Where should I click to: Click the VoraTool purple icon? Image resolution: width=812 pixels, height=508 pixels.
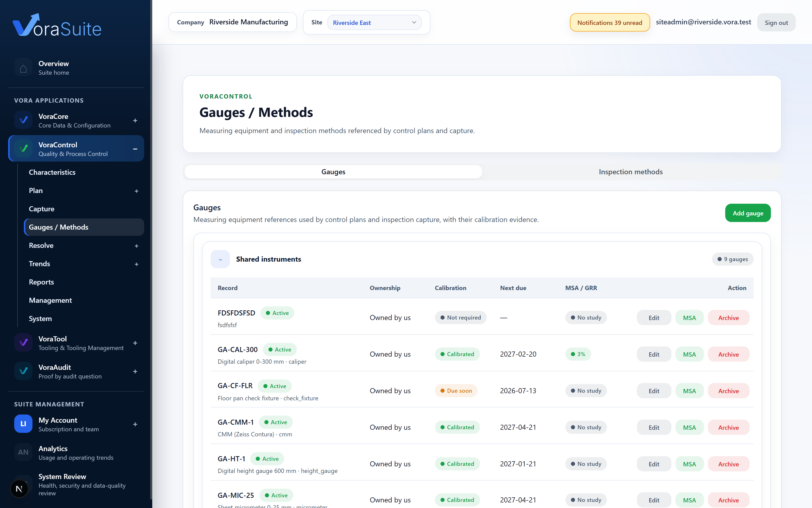tap(23, 343)
